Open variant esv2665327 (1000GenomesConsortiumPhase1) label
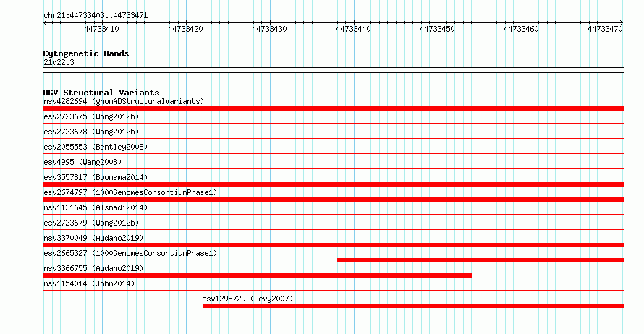Screen dimensions: 644x334 coord(130,253)
